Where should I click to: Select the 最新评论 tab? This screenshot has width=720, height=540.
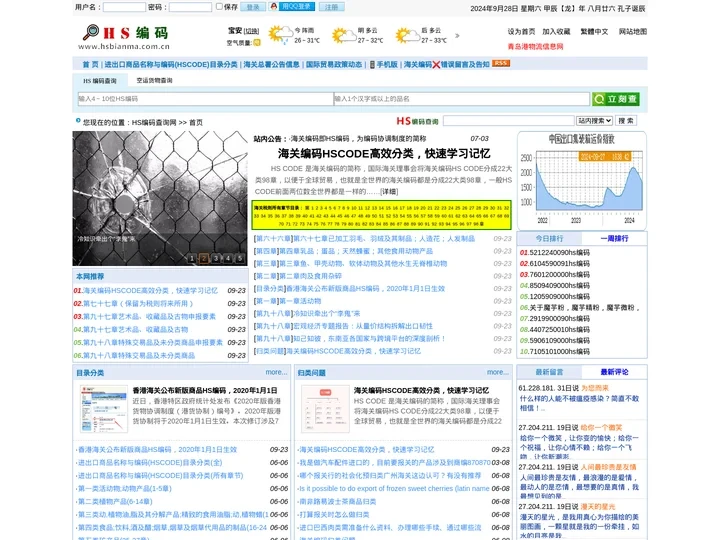(614, 372)
